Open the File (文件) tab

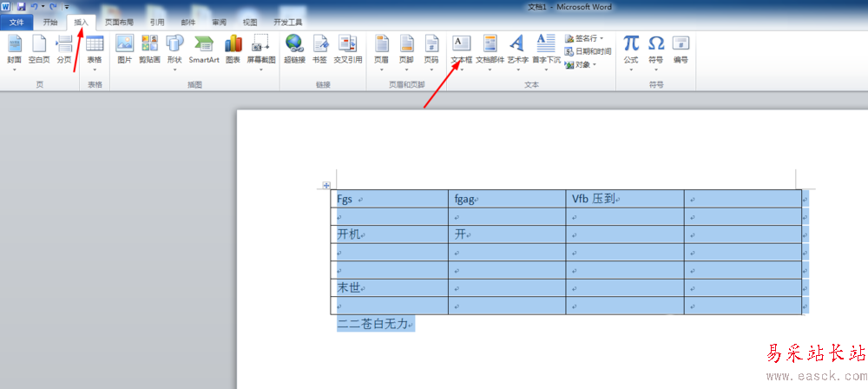(16, 23)
